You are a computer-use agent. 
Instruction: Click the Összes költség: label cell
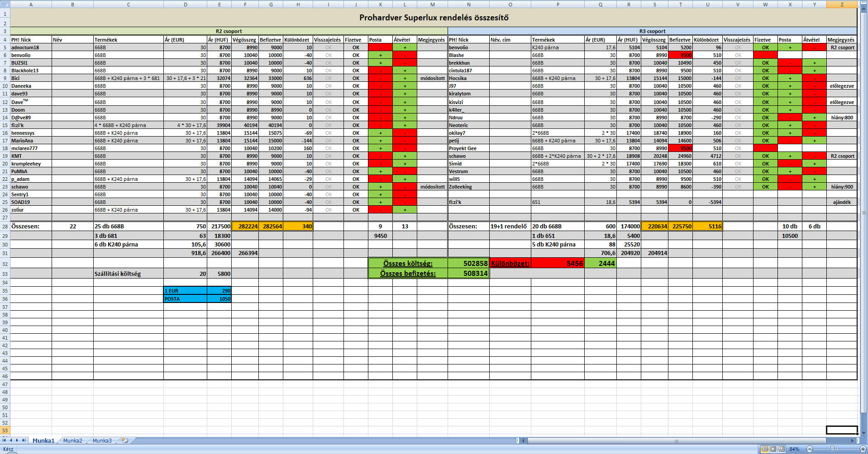(408, 263)
